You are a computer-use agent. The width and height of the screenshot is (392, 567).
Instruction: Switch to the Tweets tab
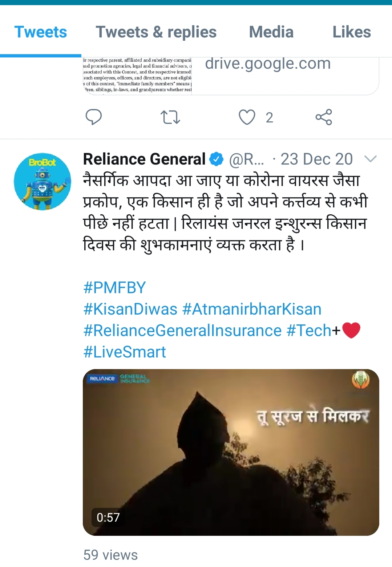41,32
